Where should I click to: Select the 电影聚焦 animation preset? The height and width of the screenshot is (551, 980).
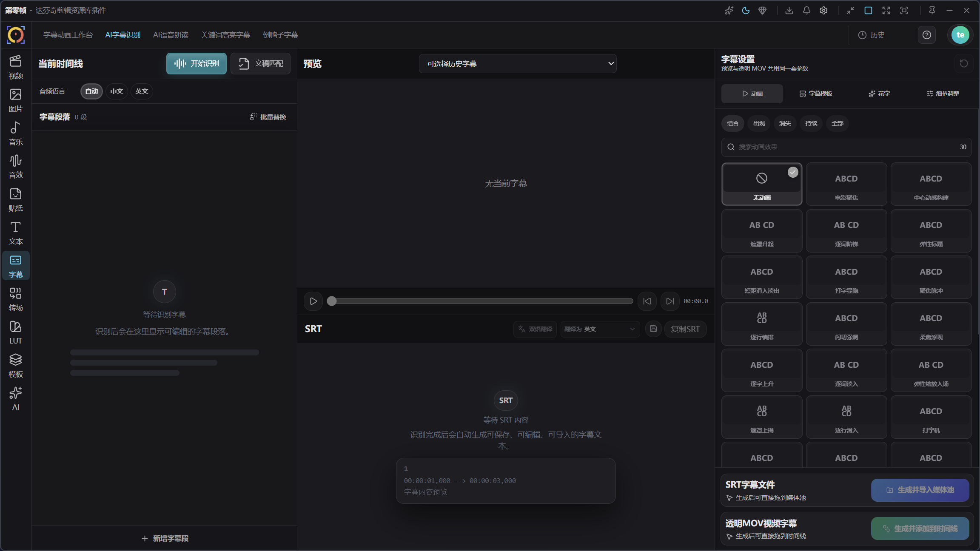[x=846, y=184]
